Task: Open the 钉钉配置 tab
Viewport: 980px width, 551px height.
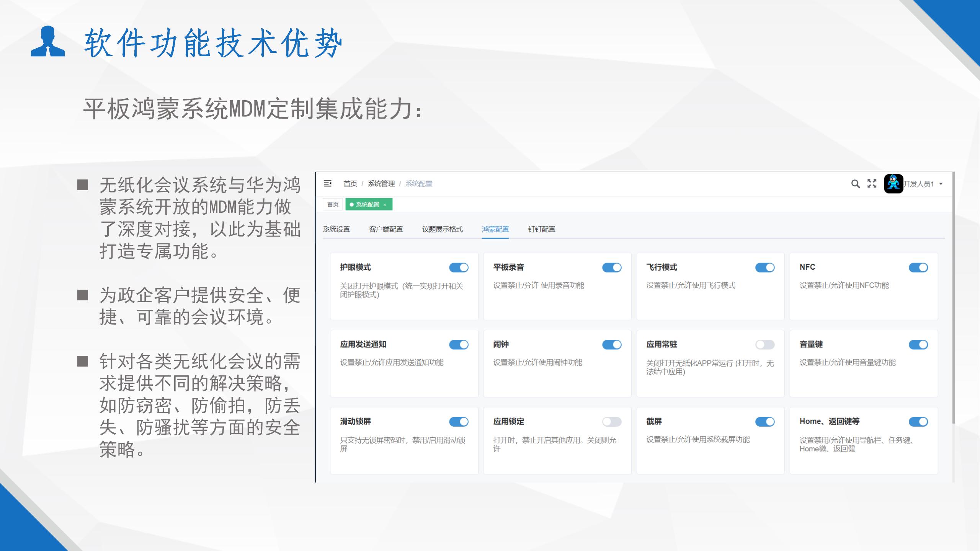Action: (542, 229)
